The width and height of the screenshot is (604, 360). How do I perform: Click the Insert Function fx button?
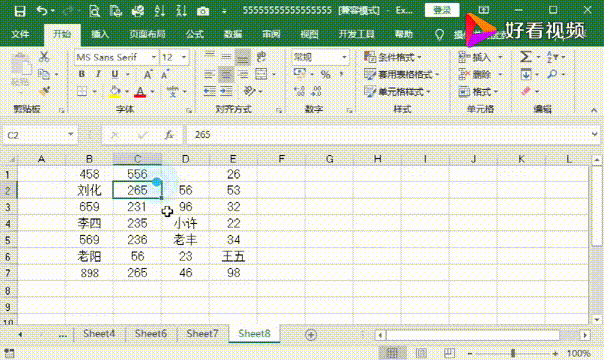(169, 135)
